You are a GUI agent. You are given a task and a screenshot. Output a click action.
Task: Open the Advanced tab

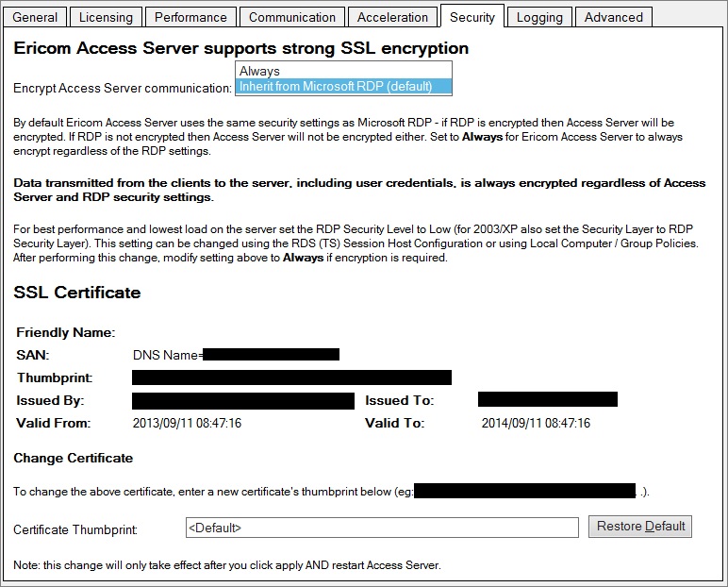point(613,17)
